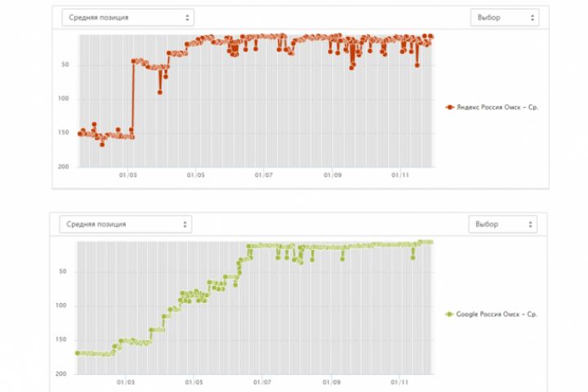
Task: Select the 01/07 date label on Яндекс chart
Action: (263, 174)
